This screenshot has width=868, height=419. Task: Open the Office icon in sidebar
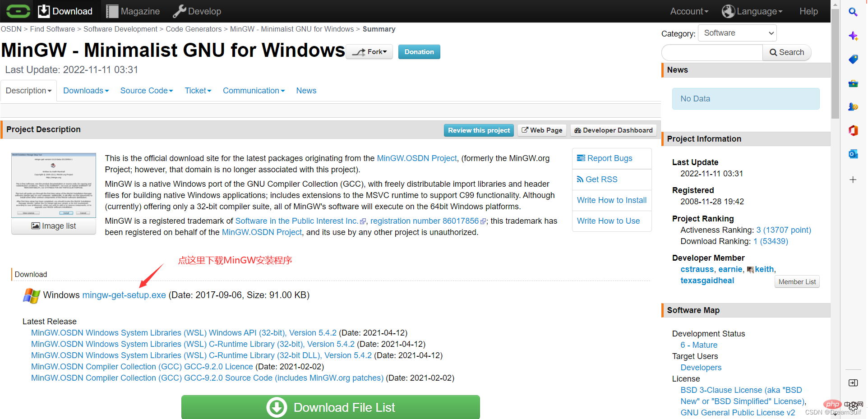point(853,130)
